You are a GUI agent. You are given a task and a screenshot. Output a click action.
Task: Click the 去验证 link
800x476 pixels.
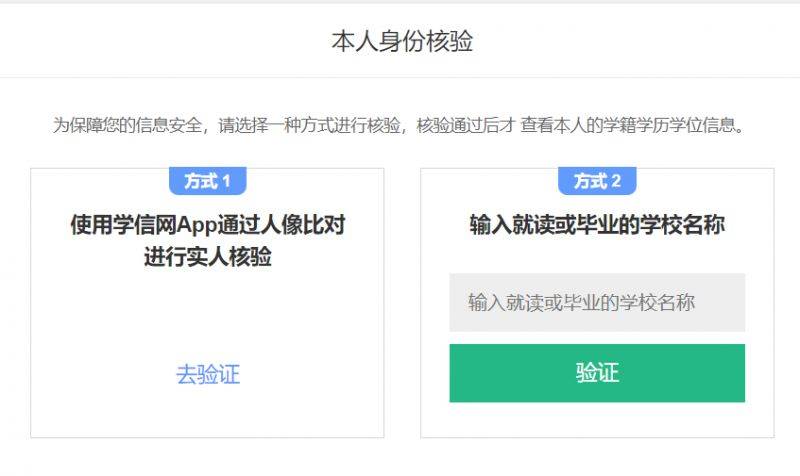point(208,375)
